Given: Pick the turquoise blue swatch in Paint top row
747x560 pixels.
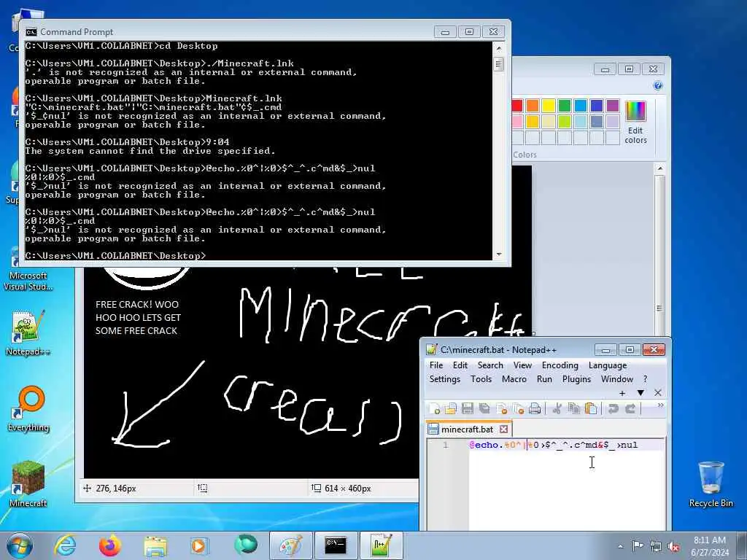Looking at the screenshot, I should tap(580, 105).
